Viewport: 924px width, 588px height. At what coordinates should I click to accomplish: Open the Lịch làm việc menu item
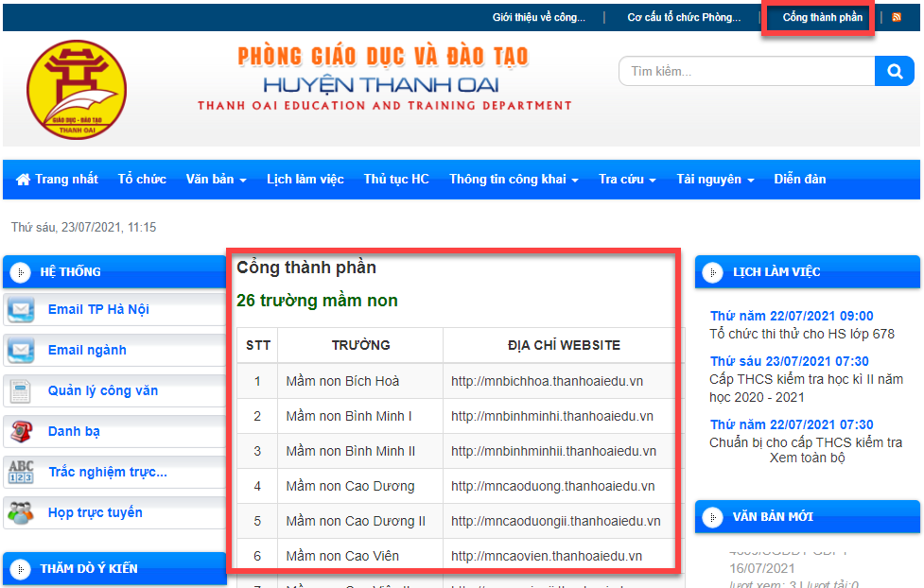pyautogui.click(x=305, y=179)
